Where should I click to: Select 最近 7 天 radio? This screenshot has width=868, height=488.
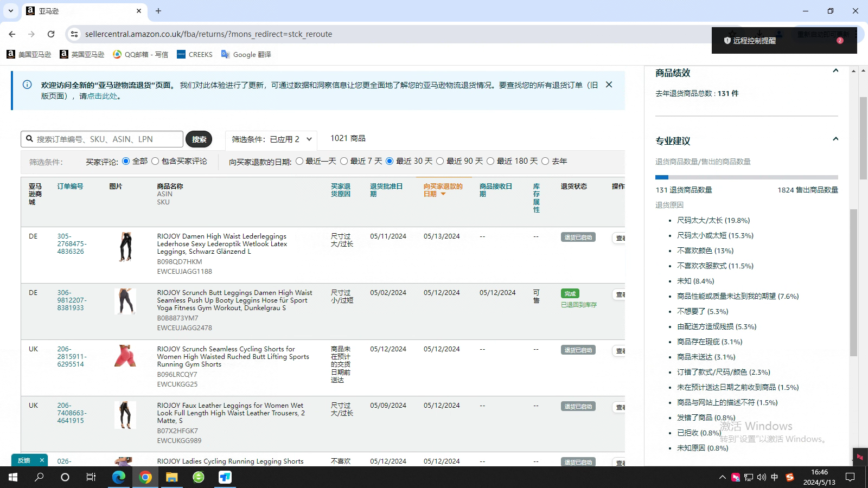click(x=344, y=161)
